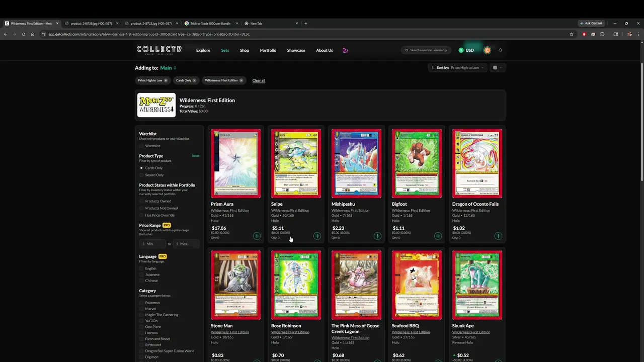Click Ask Gemini button
The image size is (644, 362).
(x=591, y=24)
